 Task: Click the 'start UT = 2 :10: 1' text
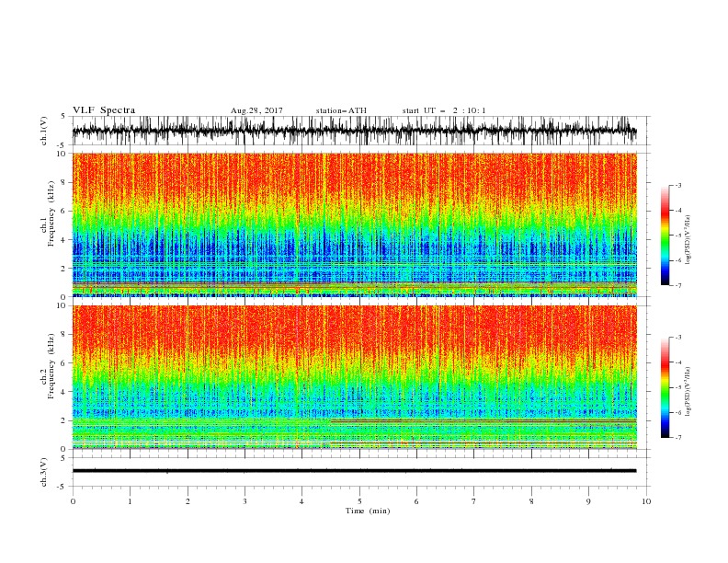[x=444, y=110]
